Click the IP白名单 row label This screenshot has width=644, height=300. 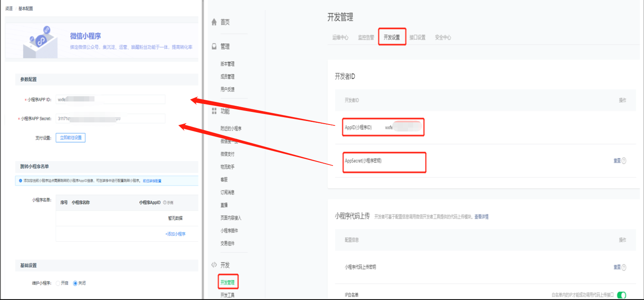352,295
